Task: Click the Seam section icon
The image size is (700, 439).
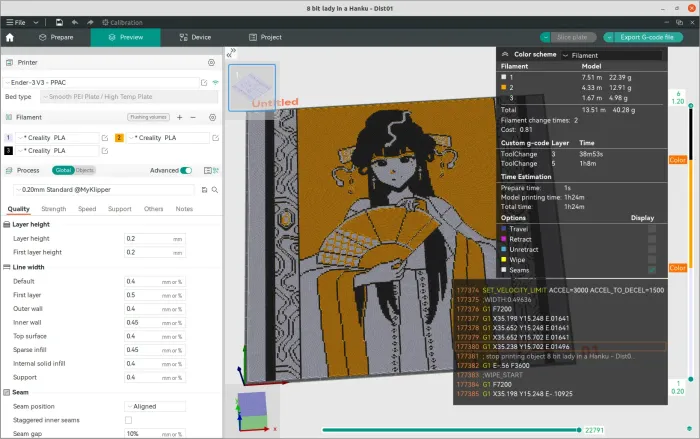Action: [7, 393]
